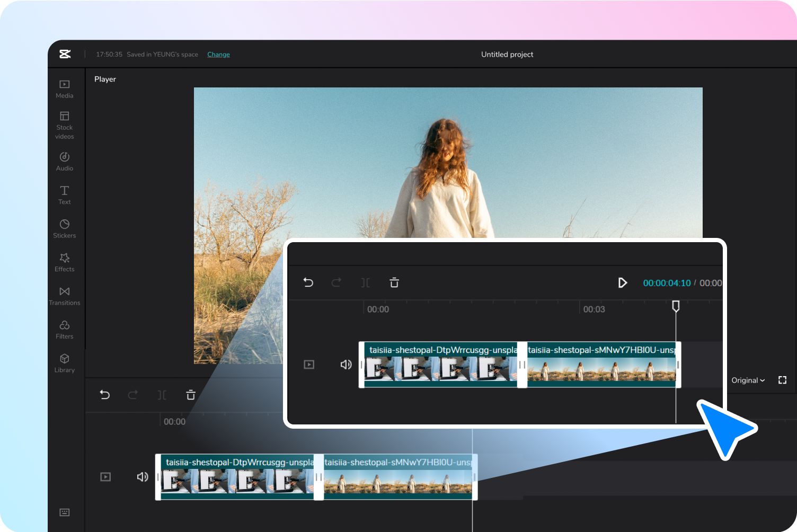Click the fullscreen icon beside Original
797x532 pixels.
782,380
